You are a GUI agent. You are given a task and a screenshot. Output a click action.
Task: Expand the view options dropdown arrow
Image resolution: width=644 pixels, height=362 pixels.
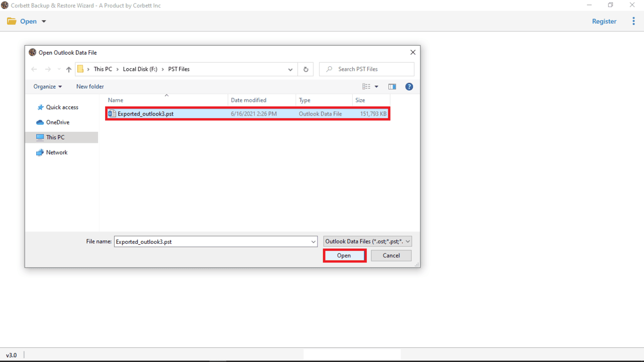pos(376,86)
